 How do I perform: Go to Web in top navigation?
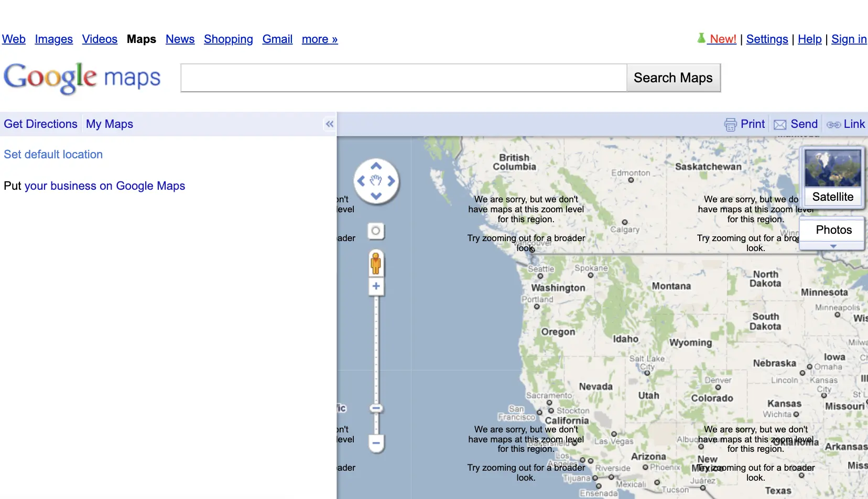tap(14, 39)
